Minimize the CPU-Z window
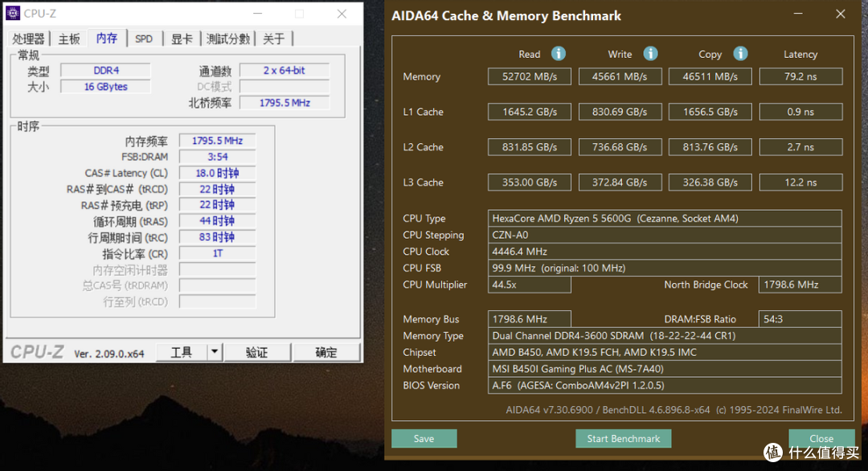 [x=257, y=14]
